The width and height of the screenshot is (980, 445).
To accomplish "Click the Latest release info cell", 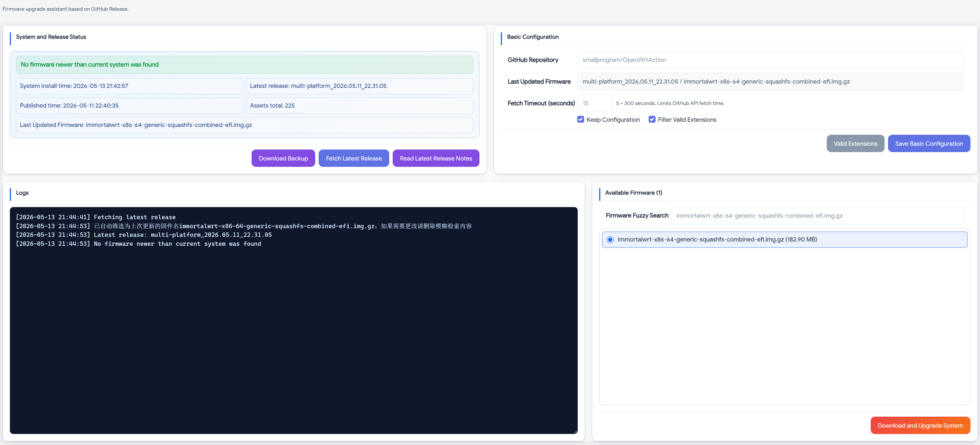I will pyautogui.click(x=359, y=86).
